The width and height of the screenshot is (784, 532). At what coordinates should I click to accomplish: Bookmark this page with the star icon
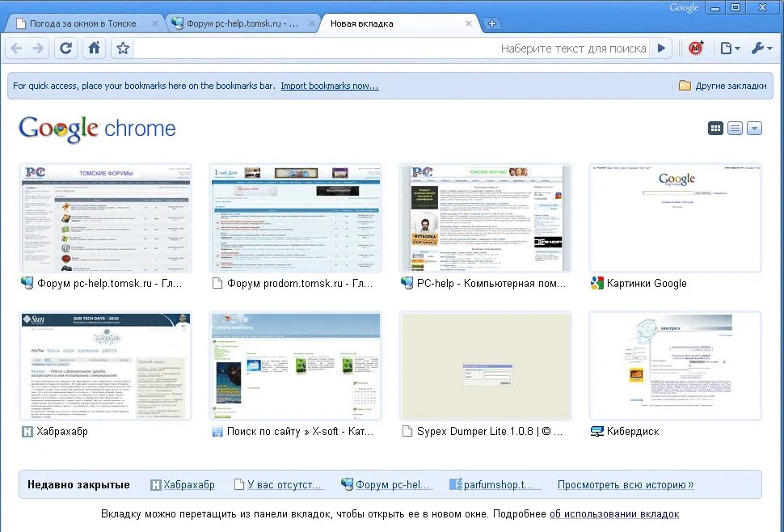pyautogui.click(x=123, y=49)
